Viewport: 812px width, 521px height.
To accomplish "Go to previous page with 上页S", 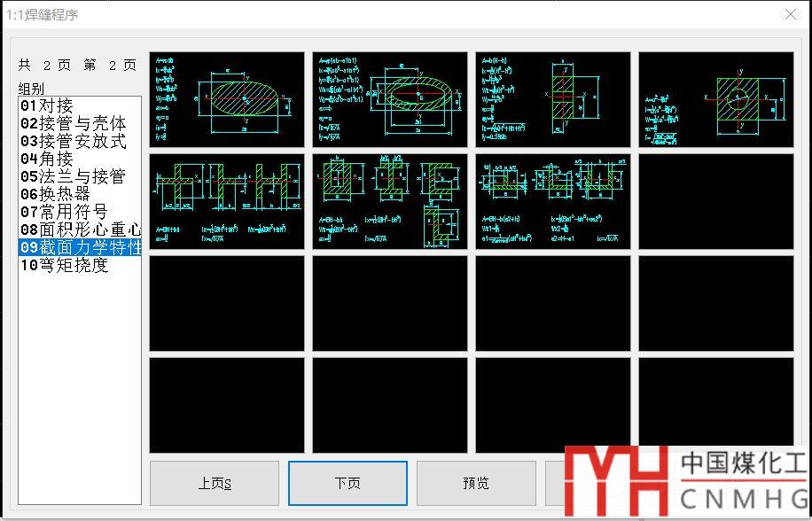I will click(215, 484).
